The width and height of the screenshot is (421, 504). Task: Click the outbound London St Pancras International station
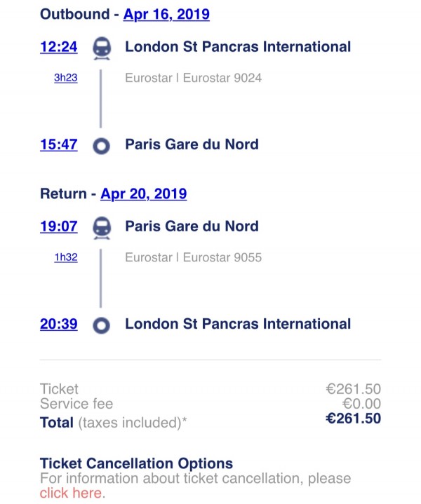(x=238, y=47)
